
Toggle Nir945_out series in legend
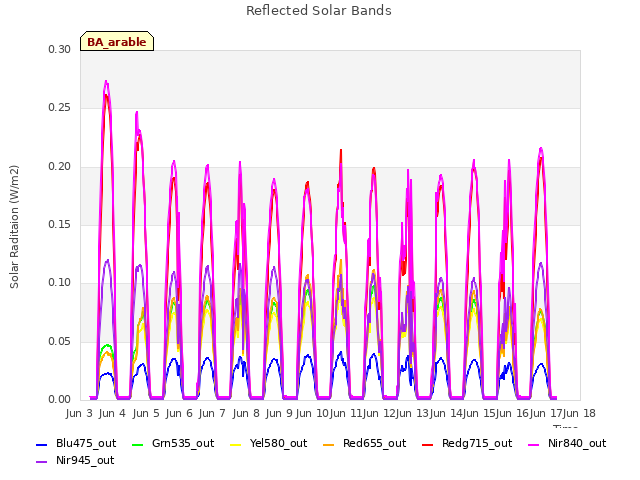pyautogui.click(x=75, y=460)
